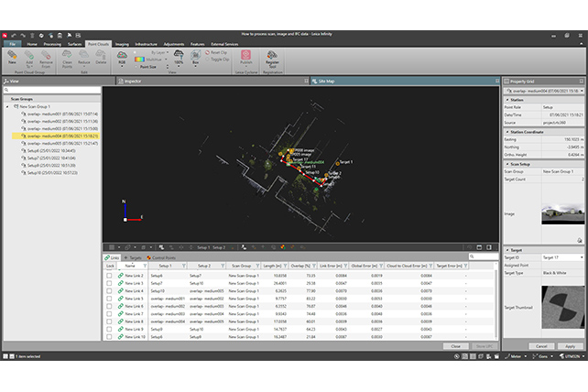Collapse the Station Coordinate section
This screenshot has width=588, height=392.
[506, 132]
